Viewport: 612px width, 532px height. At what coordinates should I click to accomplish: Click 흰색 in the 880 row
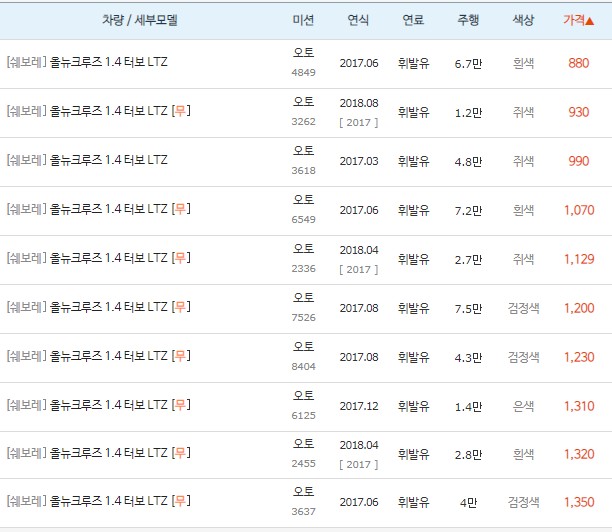pos(523,63)
